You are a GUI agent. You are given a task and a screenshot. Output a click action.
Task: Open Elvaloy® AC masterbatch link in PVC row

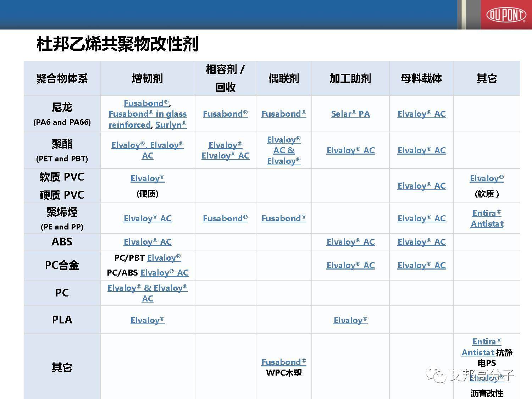(421, 186)
